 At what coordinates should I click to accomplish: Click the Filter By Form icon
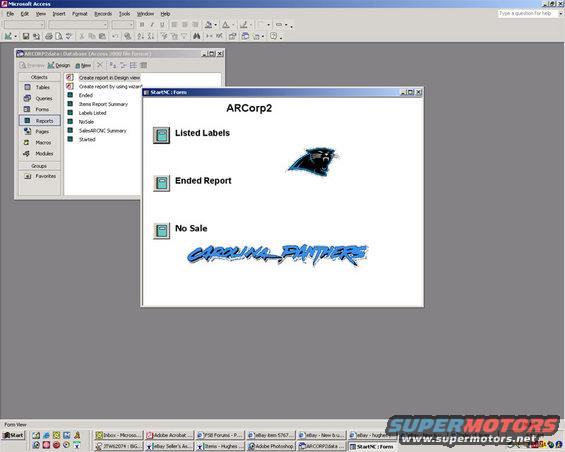(x=174, y=36)
